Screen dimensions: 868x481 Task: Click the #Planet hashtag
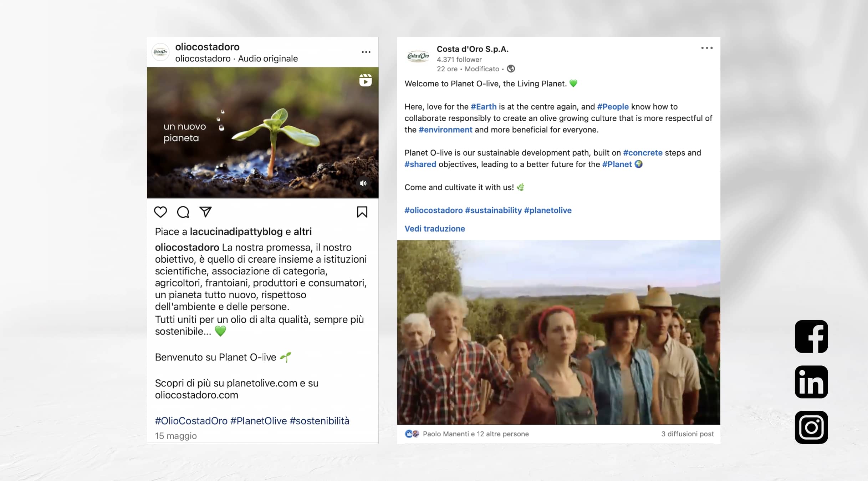(x=617, y=164)
